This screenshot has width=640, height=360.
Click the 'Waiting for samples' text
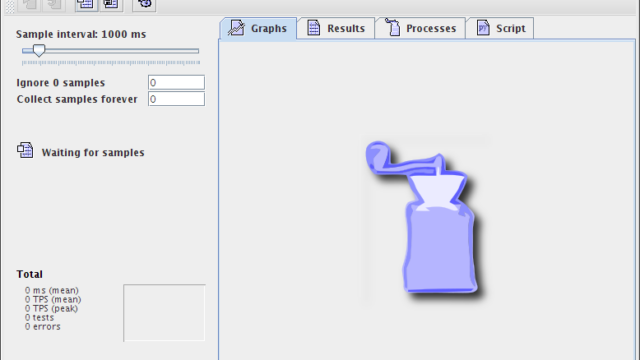pos(93,153)
